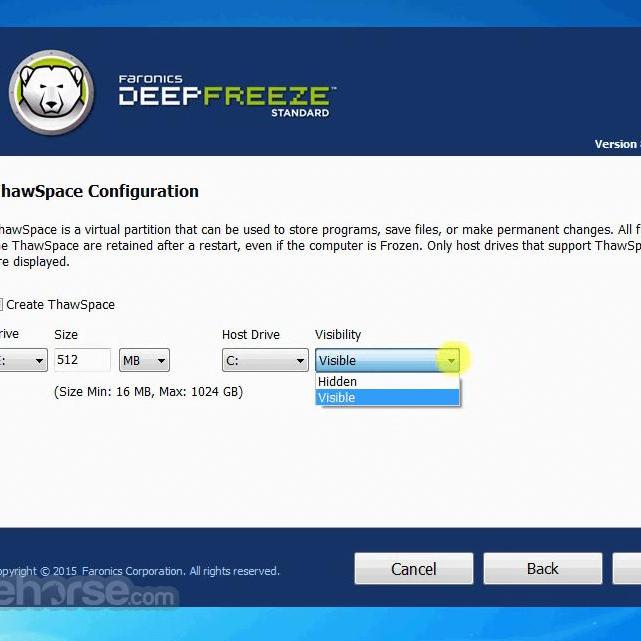Click the Deep Freeze polar bear logo

click(51, 93)
